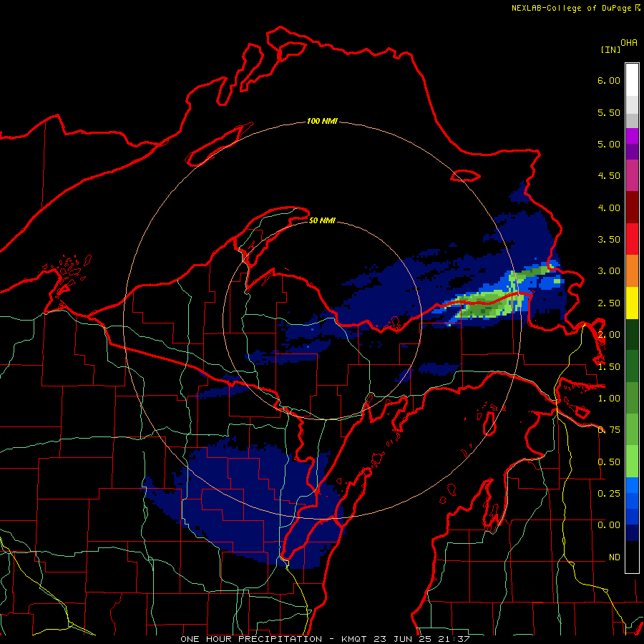Select the lightest green swatch near 0.50

[632, 462]
